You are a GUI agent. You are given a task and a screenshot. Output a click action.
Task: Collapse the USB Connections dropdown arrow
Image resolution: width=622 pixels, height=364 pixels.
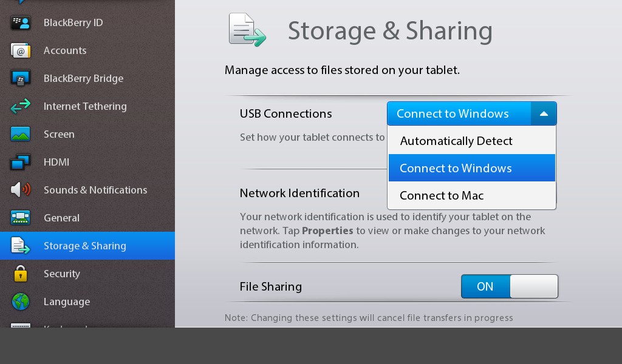tap(544, 113)
